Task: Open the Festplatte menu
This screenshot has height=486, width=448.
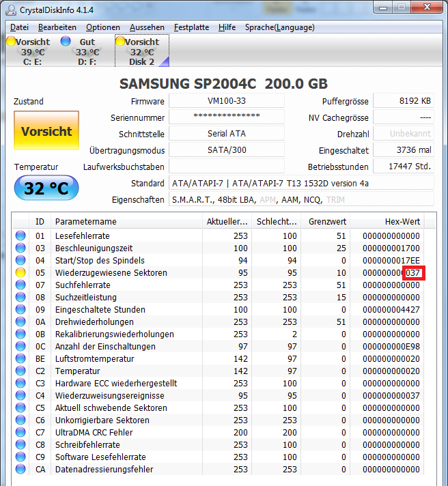Action: click(191, 27)
